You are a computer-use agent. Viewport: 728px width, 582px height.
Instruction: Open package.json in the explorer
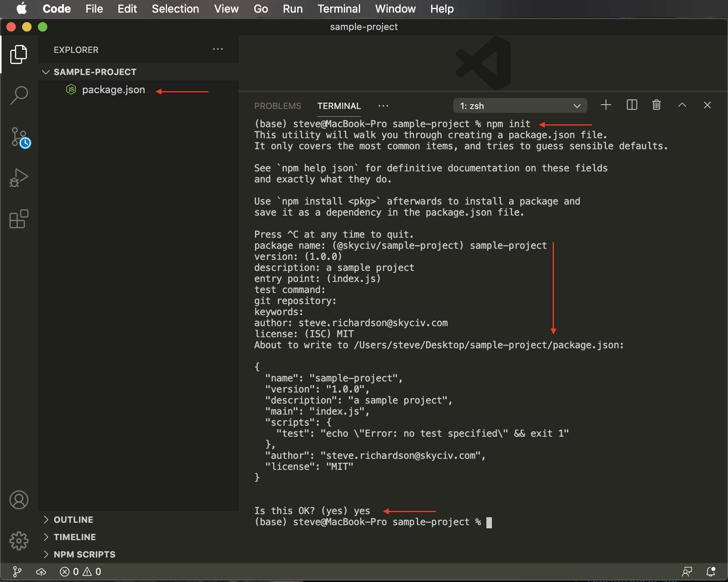pos(113,90)
